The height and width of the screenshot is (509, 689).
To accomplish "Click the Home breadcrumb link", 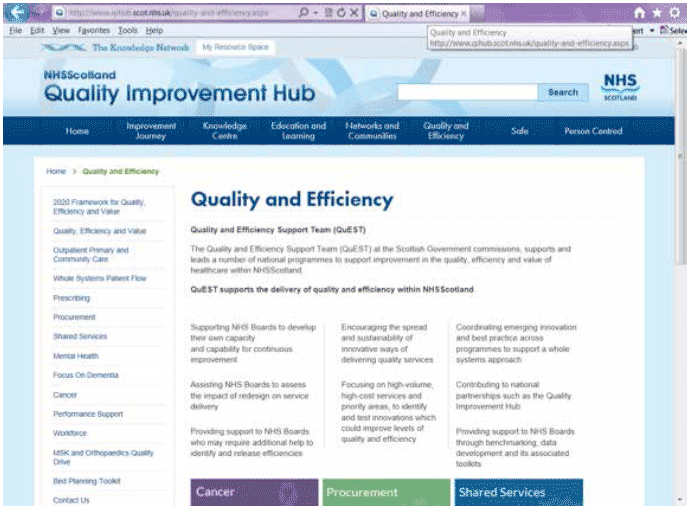I will click(x=56, y=171).
